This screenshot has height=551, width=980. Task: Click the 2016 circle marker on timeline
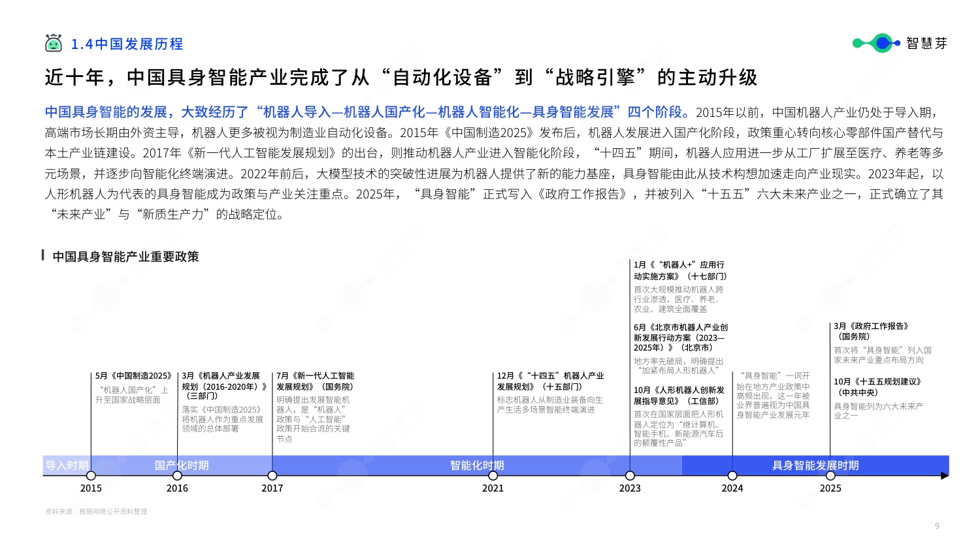(x=177, y=475)
